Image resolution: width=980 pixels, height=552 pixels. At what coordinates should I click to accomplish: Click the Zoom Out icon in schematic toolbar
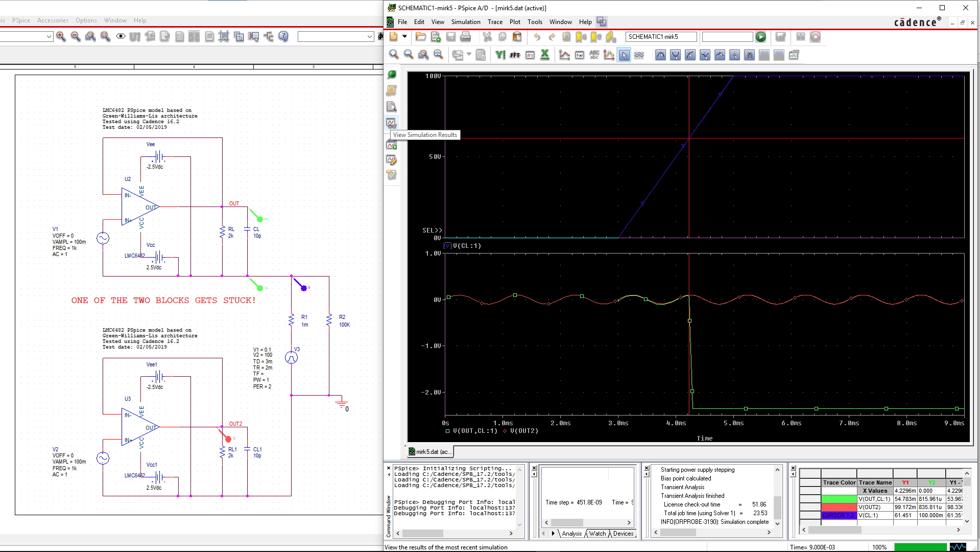(76, 36)
